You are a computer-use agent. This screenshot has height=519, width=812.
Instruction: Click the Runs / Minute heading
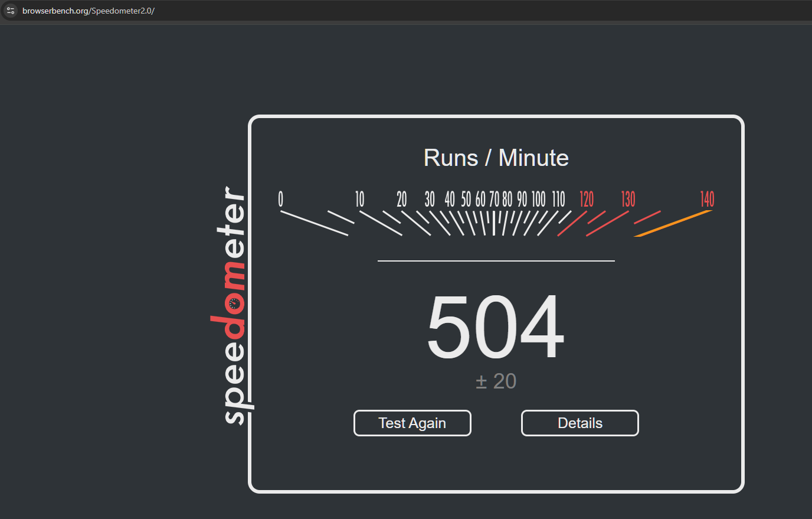(x=496, y=158)
